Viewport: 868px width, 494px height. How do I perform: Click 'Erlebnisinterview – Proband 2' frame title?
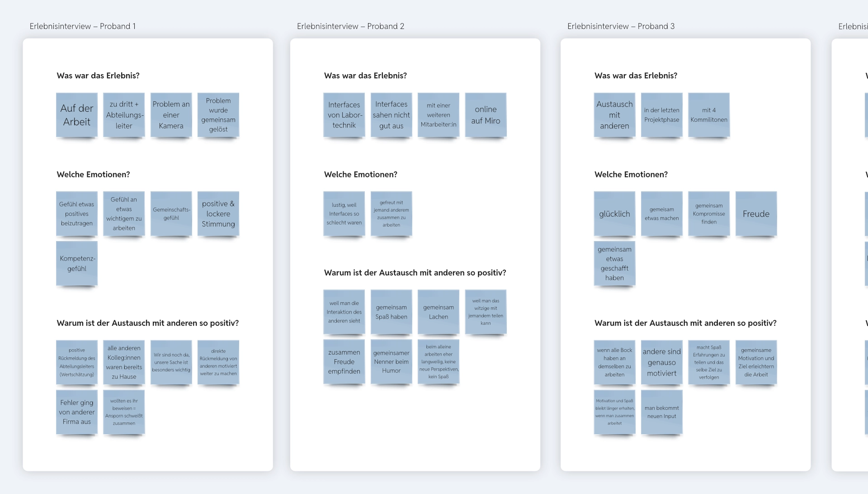tap(350, 26)
